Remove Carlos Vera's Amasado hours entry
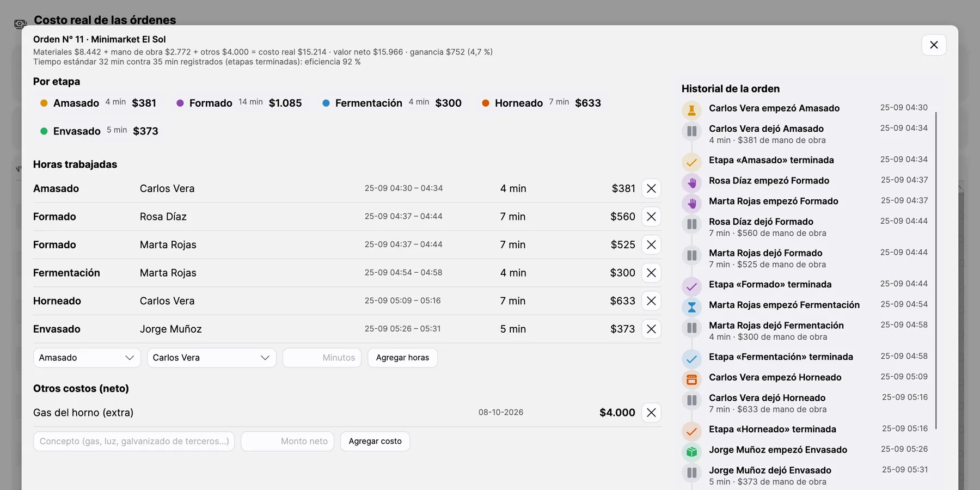The image size is (980, 490). point(651,188)
